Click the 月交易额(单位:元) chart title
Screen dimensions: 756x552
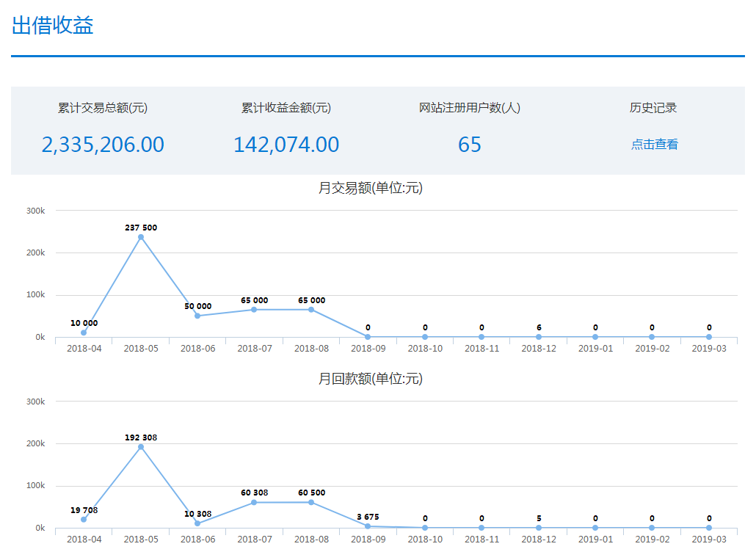point(371,189)
